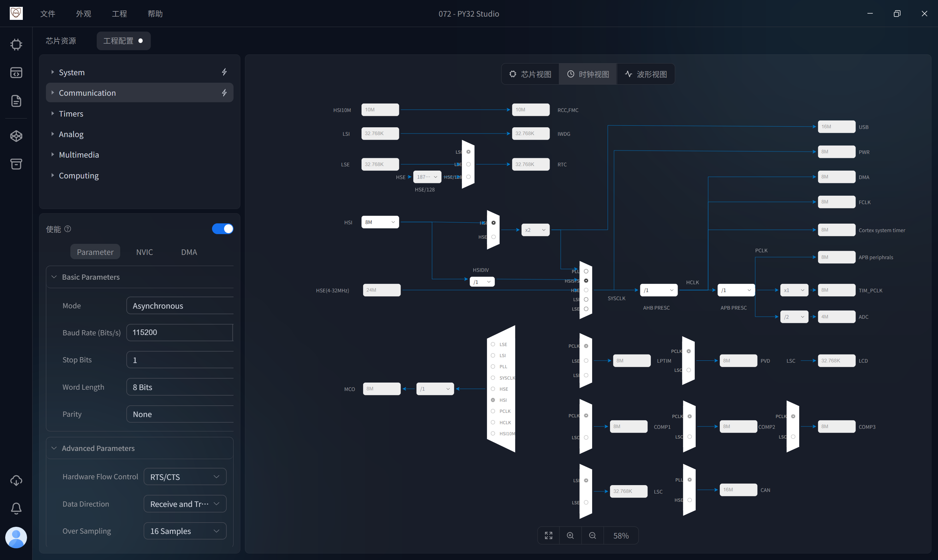The width and height of the screenshot is (938, 560).
Task: Zoom in on the clock diagram
Action: coord(570,536)
